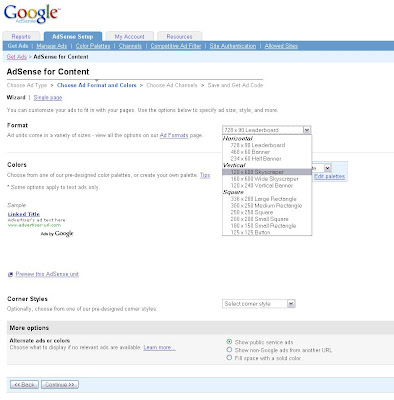
Task: Choose 300 x 250 Medium Rectangle option
Action: tap(266, 206)
